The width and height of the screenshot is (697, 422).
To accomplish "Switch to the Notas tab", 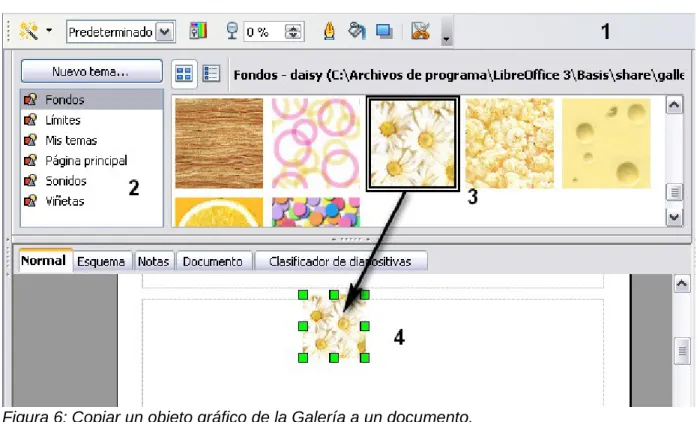I will [153, 261].
